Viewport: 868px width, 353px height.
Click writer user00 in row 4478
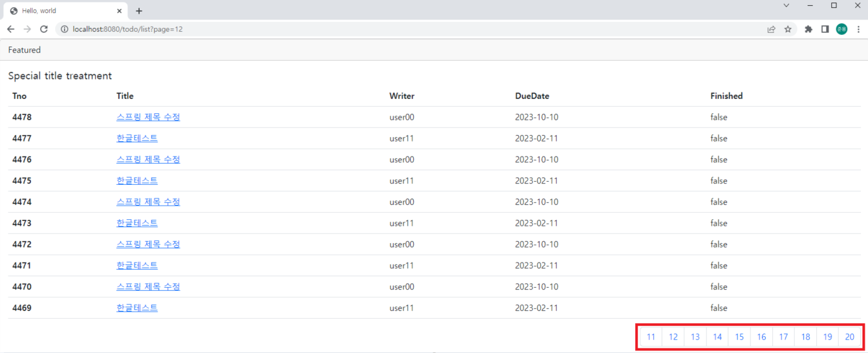(402, 117)
